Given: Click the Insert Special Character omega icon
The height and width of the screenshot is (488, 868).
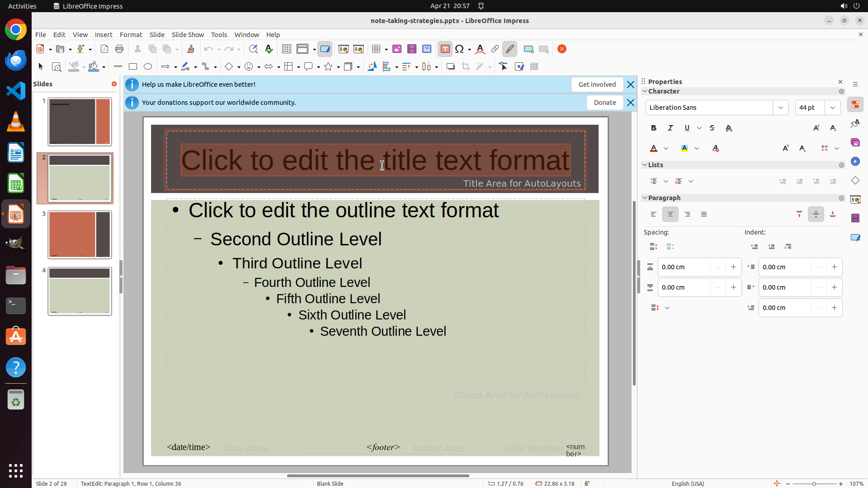Looking at the screenshot, I should tap(459, 49).
